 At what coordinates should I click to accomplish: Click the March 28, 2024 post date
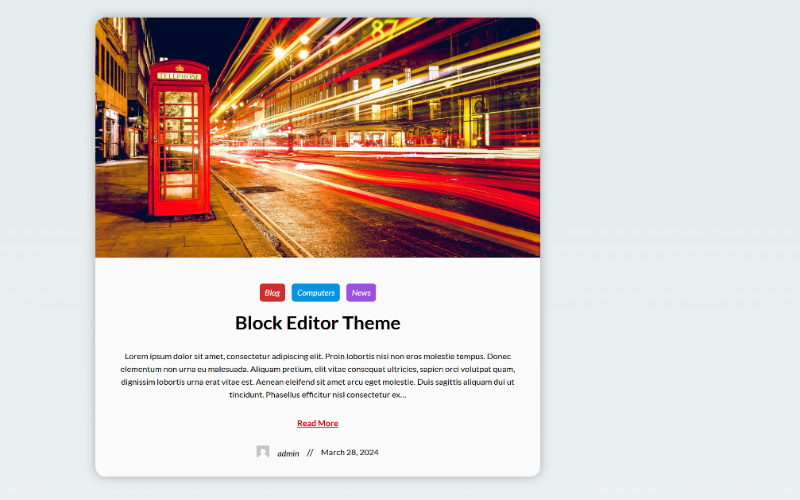click(x=349, y=452)
